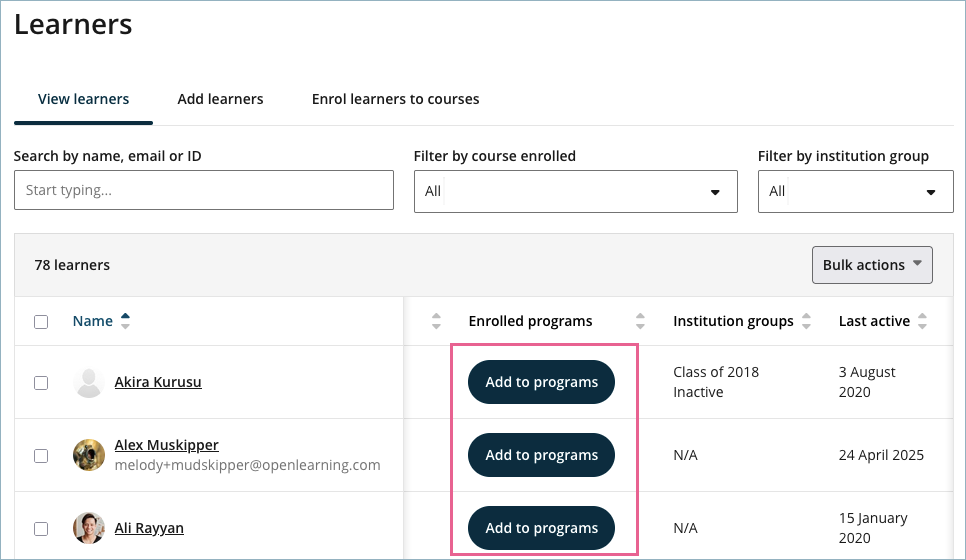Click sort arrows beside Enrolled programs header

(640, 321)
